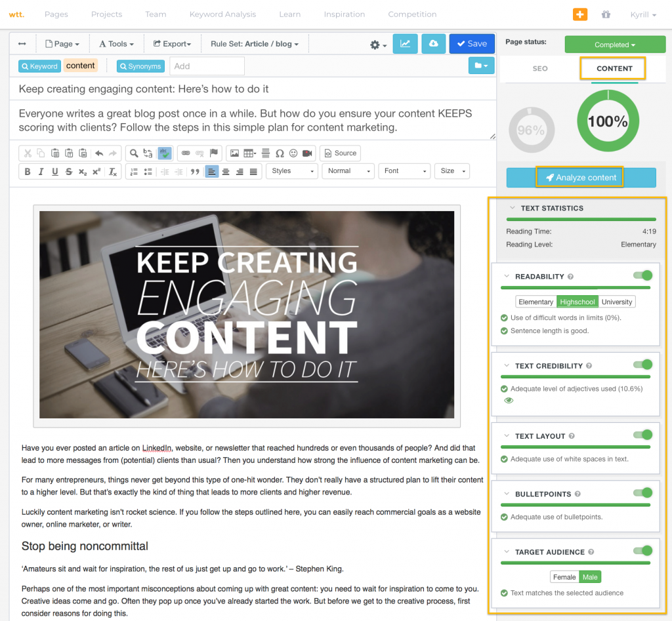
Task: Open the Export dropdown menu
Action: coord(173,44)
